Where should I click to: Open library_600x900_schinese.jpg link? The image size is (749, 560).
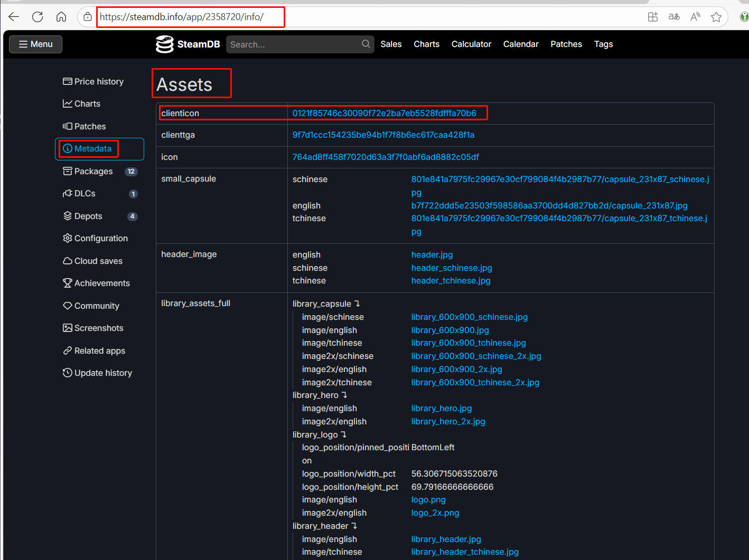coord(470,317)
